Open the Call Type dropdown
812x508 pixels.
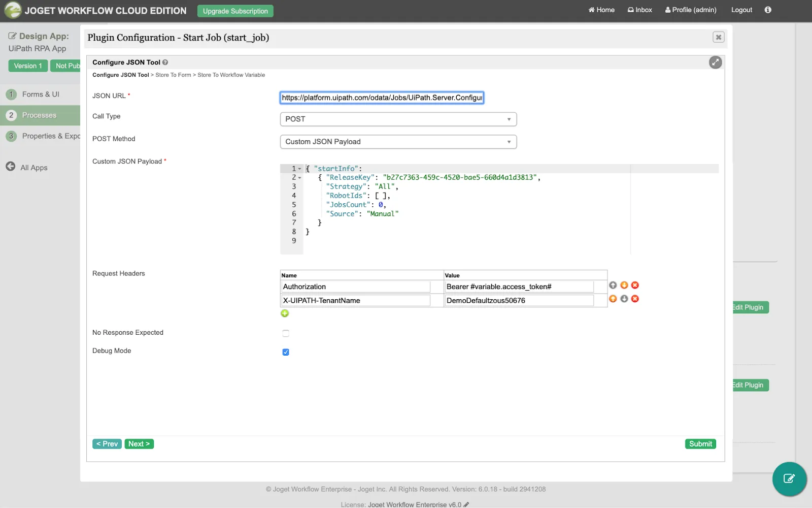[x=398, y=119]
